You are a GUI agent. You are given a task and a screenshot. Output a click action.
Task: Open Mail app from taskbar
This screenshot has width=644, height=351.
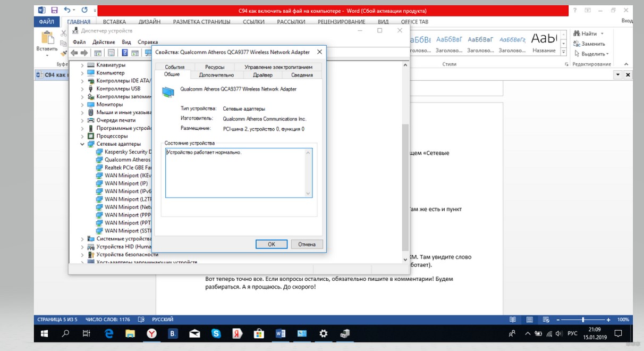194,334
